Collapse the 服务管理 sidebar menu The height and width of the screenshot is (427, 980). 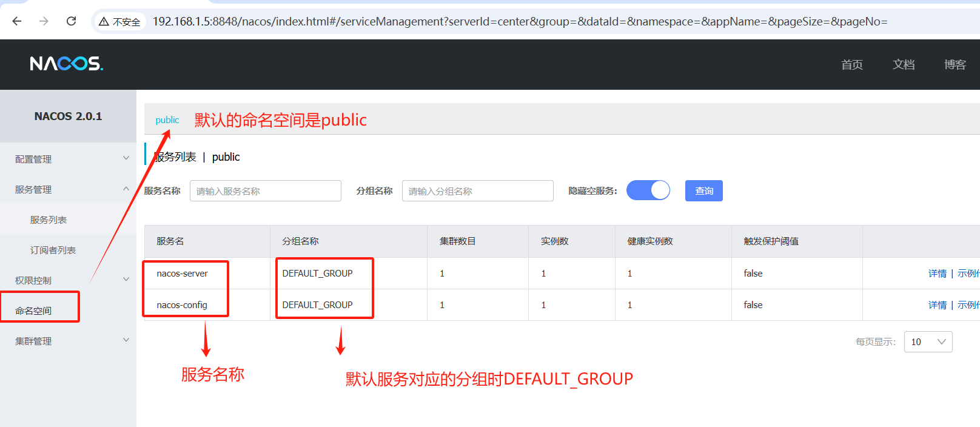pyautogui.click(x=68, y=189)
